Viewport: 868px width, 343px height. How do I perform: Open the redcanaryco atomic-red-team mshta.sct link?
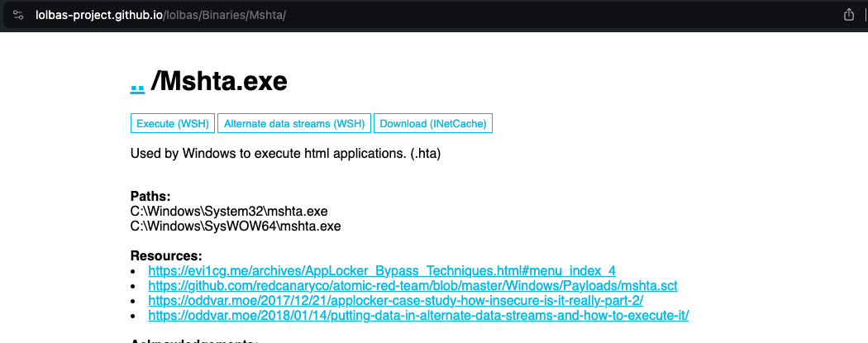[413, 285]
